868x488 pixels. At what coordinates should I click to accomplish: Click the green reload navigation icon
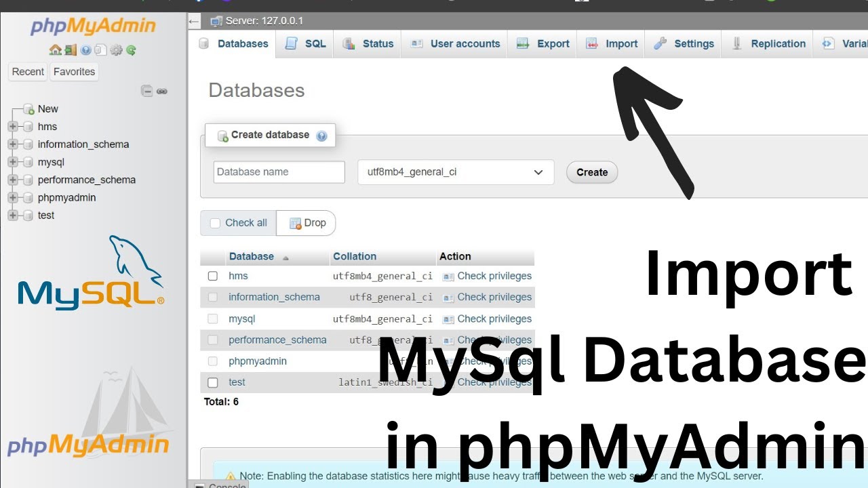(131, 50)
